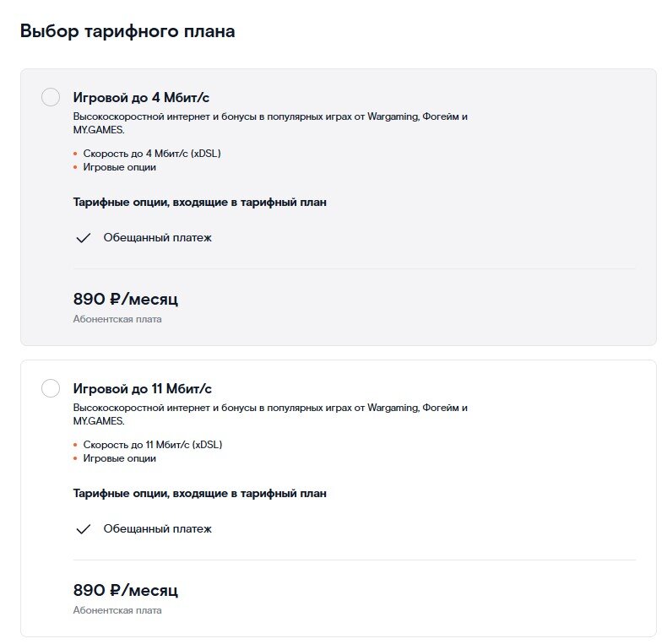The image size is (667, 644).
Task: Click "Игровые опции" bullet in the 4 Мбит/с plan
Action: (x=119, y=167)
